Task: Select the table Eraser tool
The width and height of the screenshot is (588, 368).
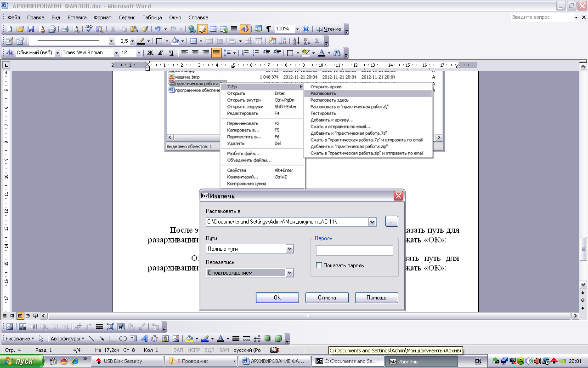Action: pos(20,41)
